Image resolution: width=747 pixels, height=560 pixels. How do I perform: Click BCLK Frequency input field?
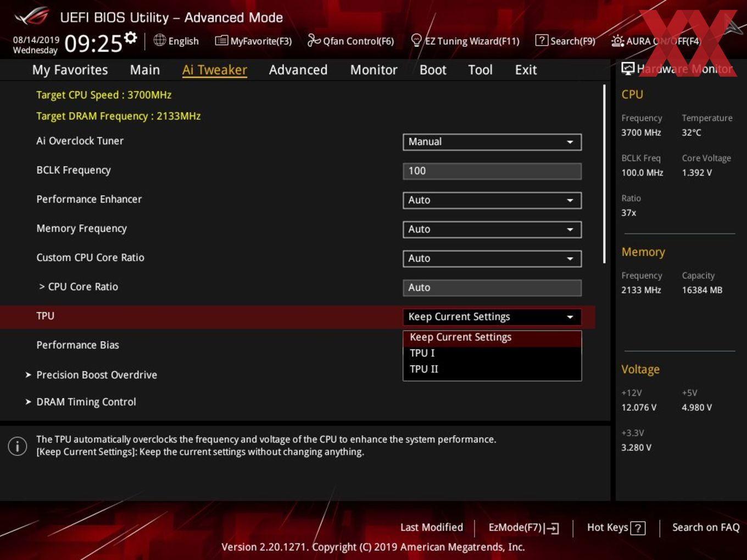(492, 171)
